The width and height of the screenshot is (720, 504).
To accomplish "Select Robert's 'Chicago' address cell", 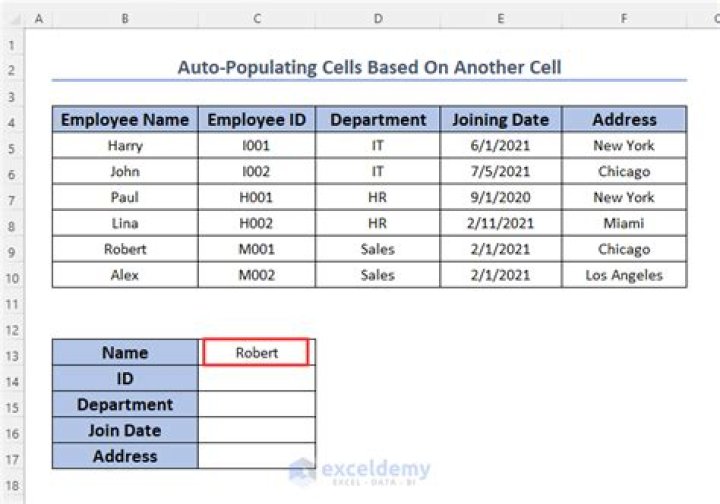I will click(x=624, y=249).
